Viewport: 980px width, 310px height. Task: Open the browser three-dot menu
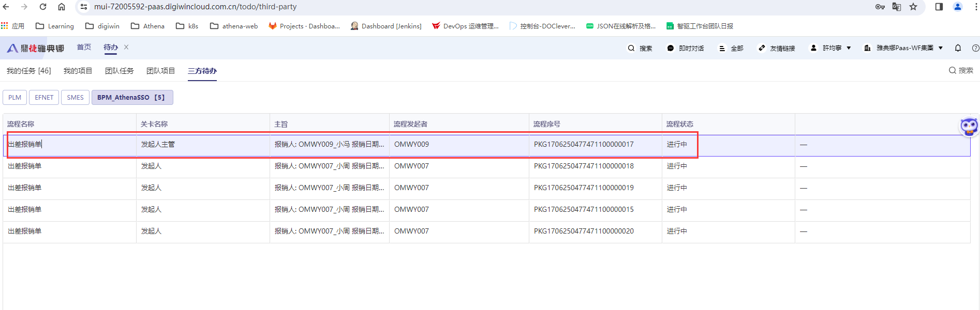tap(976, 7)
